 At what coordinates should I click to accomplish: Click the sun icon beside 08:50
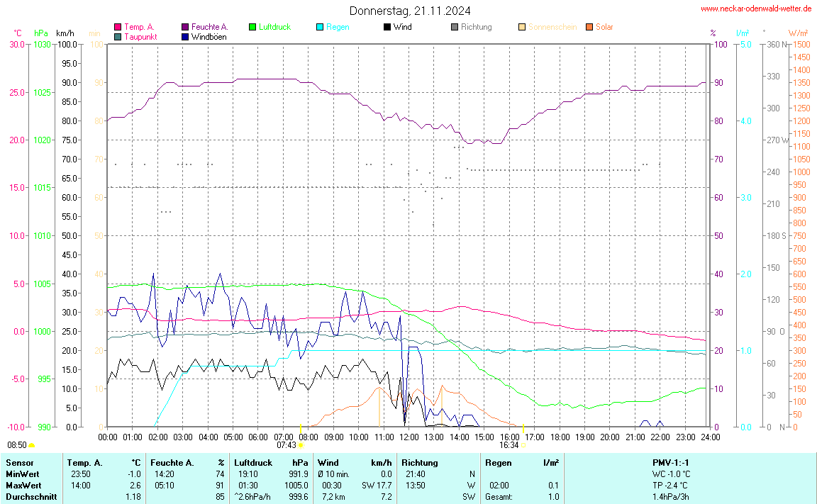pos(32,446)
